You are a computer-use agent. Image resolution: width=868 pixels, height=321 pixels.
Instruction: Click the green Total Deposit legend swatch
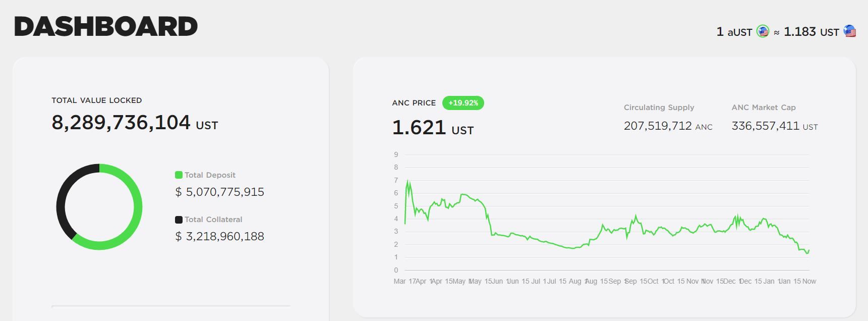point(179,175)
